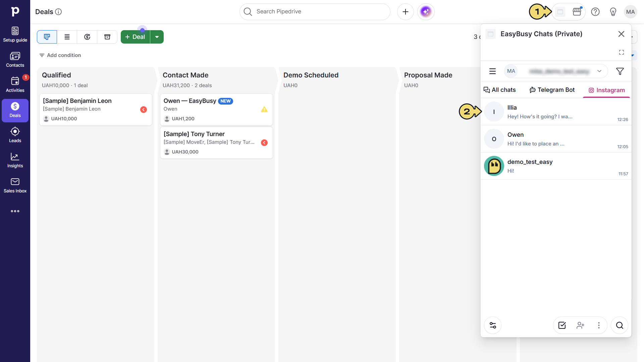Switch to forecast view

87,37
